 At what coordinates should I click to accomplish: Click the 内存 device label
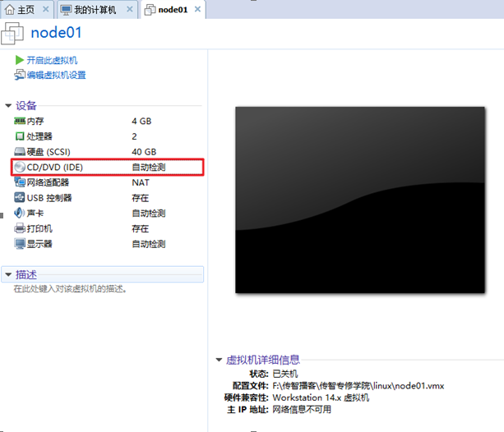click(35, 121)
